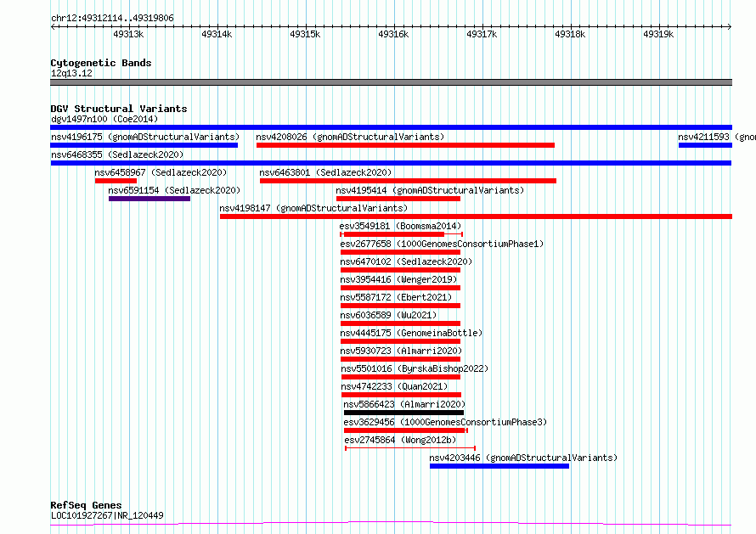Click the nsv4195414 red bar
This screenshot has height=534, width=756.
tap(398, 199)
